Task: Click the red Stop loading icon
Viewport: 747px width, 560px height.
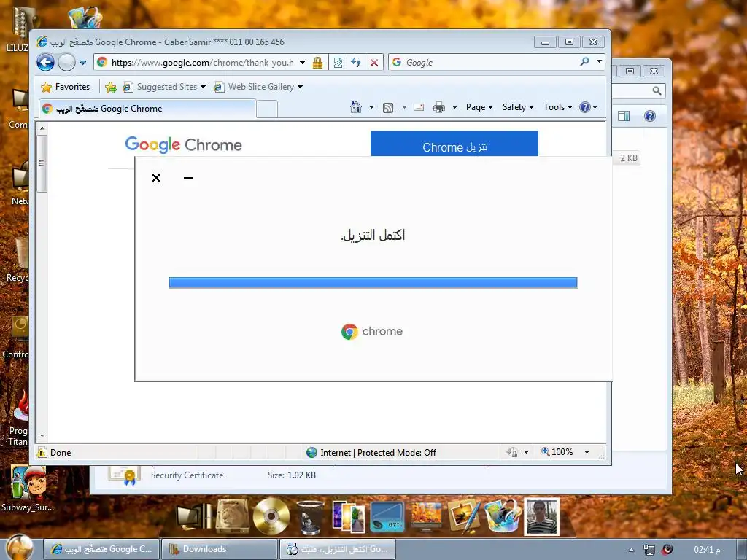Action: (374, 63)
